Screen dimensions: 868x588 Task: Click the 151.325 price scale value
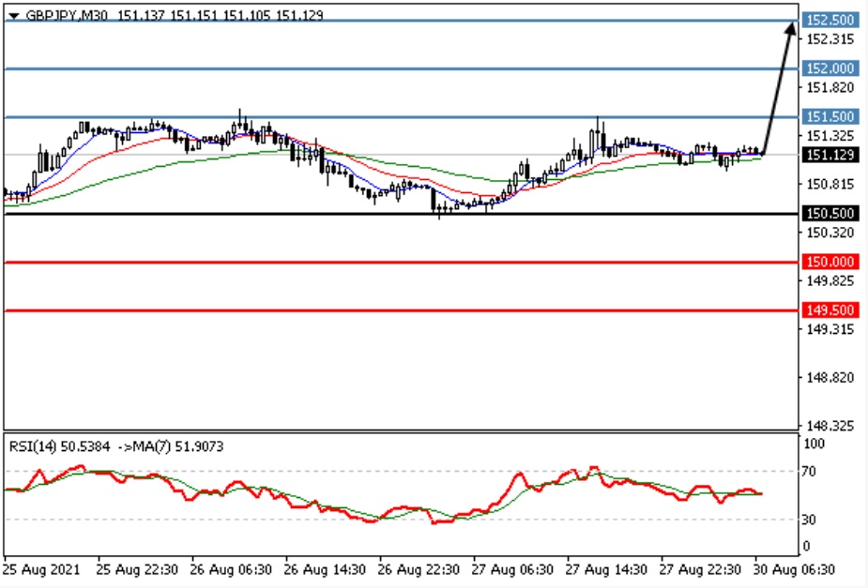(x=830, y=136)
